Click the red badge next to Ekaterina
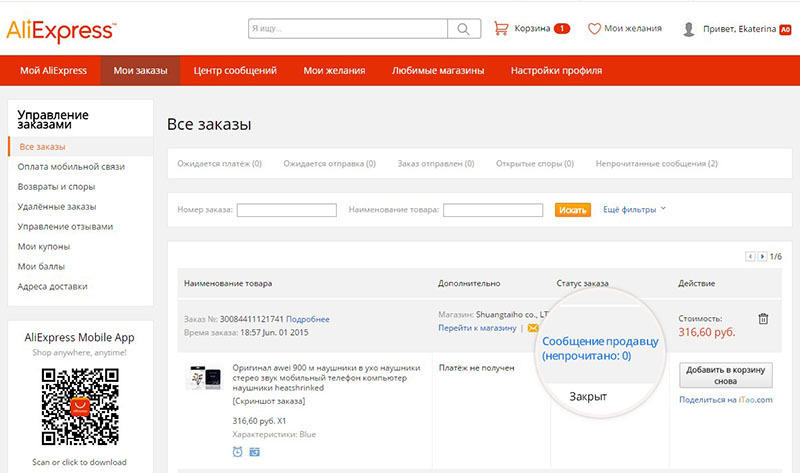The width and height of the screenshot is (800, 473). (x=785, y=30)
